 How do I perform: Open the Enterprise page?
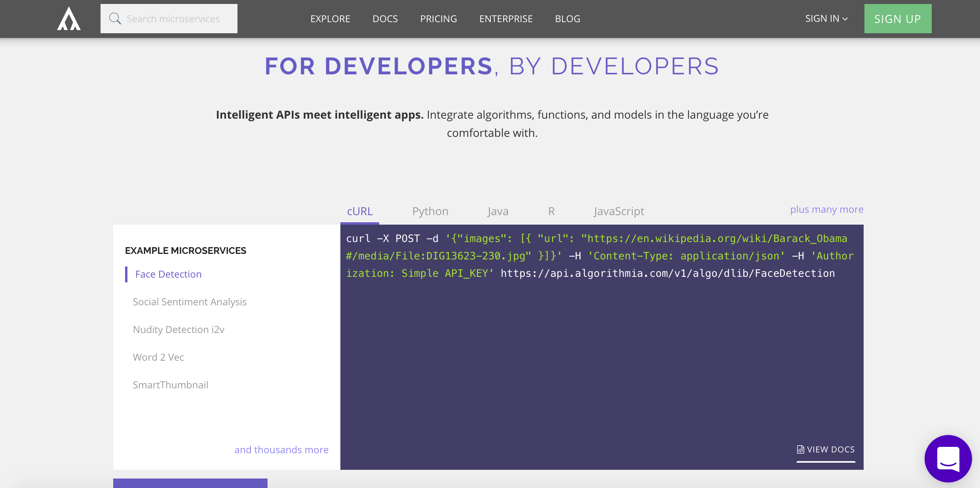click(506, 19)
